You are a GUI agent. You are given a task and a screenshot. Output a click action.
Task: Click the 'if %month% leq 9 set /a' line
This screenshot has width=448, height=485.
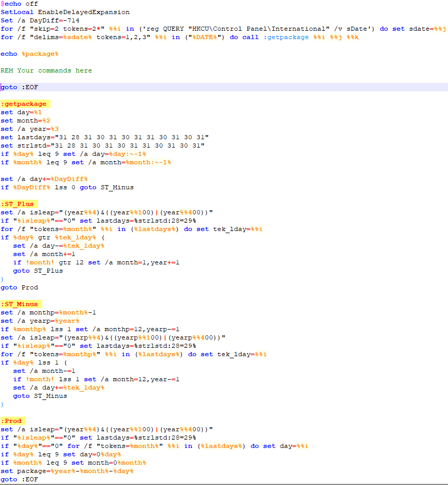85,162
